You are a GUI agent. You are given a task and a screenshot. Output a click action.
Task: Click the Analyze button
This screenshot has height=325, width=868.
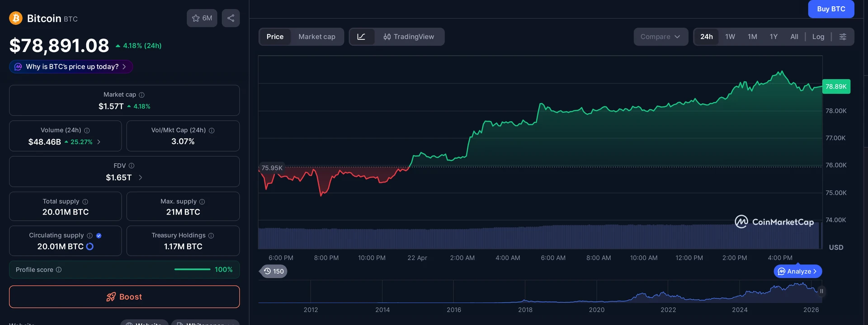(x=798, y=271)
